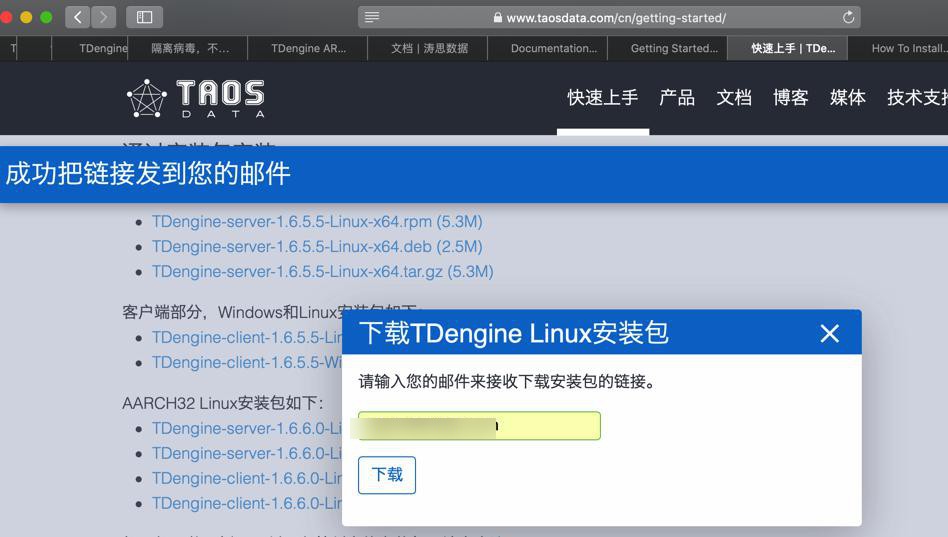Open 技术支持 in the site navigation
948x537 pixels.
point(917,97)
